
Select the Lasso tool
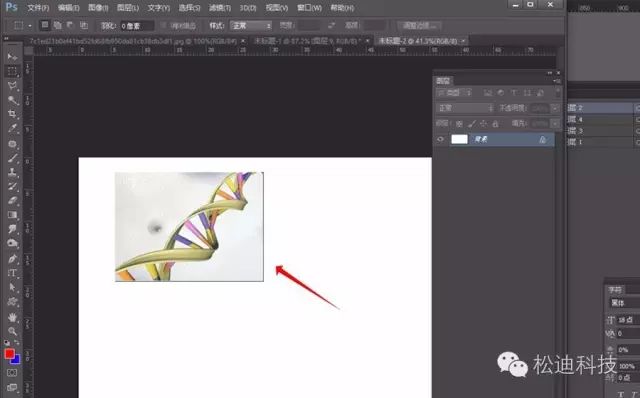click(x=12, y=86)
